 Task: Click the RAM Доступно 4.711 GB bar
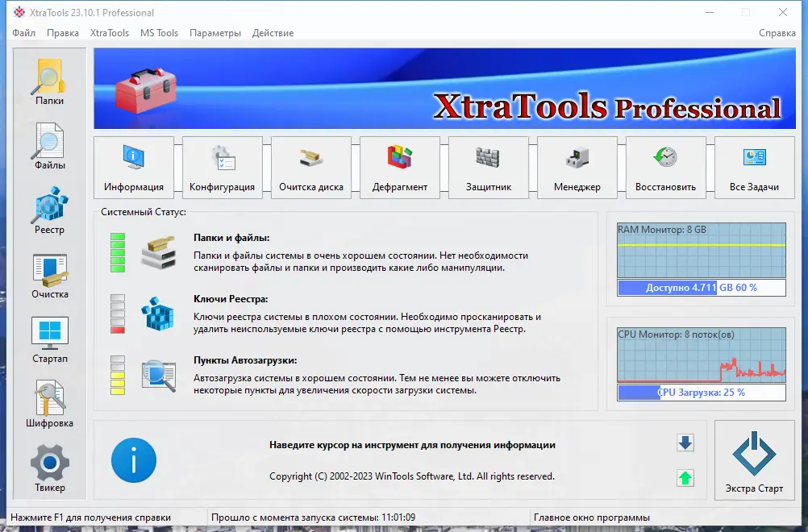click(x=702, y=288)
